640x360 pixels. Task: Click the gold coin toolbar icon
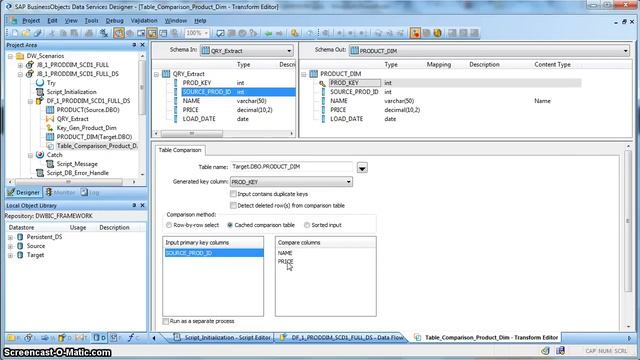pos(438,33)
